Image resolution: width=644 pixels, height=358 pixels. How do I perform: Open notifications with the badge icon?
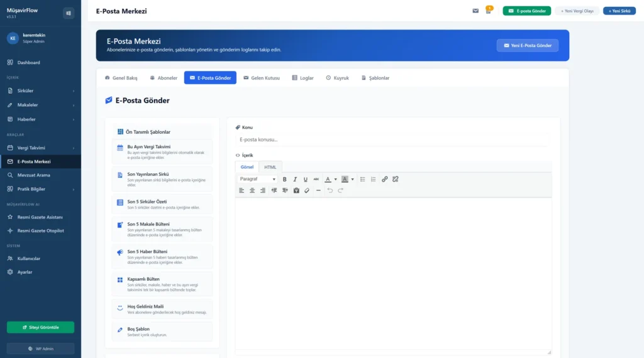point(488,10)
